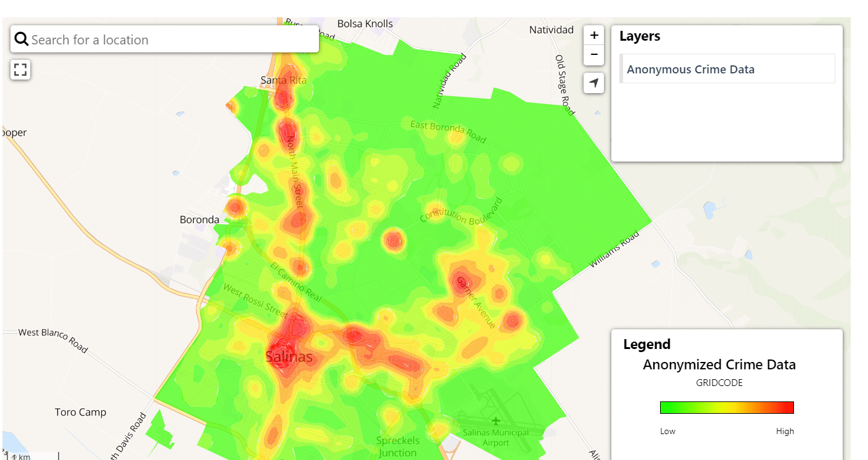
Task: Click the Layers panel heading
Action: pos(640,36)
